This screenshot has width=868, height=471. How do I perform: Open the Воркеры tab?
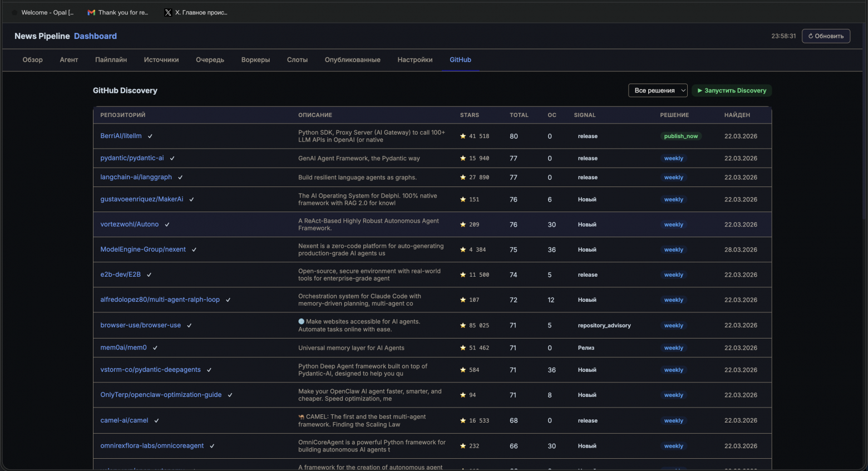pos(255,60)
